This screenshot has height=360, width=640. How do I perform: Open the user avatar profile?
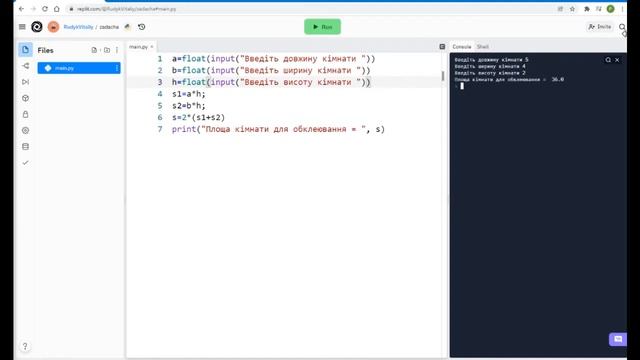tap(53, 27)
